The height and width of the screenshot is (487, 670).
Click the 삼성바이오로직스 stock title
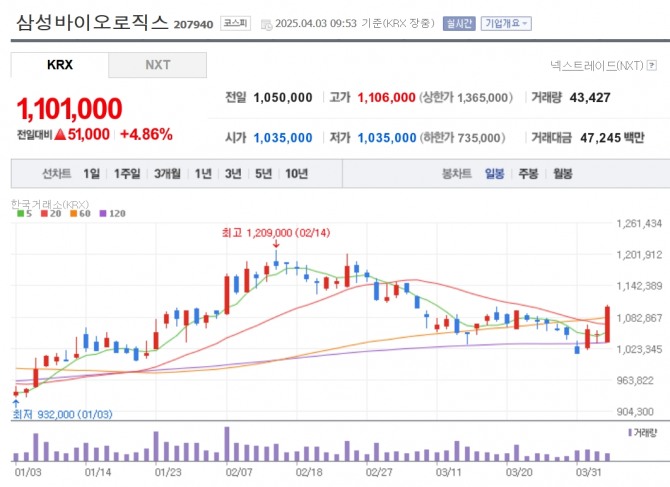click(x=92, y=22)
